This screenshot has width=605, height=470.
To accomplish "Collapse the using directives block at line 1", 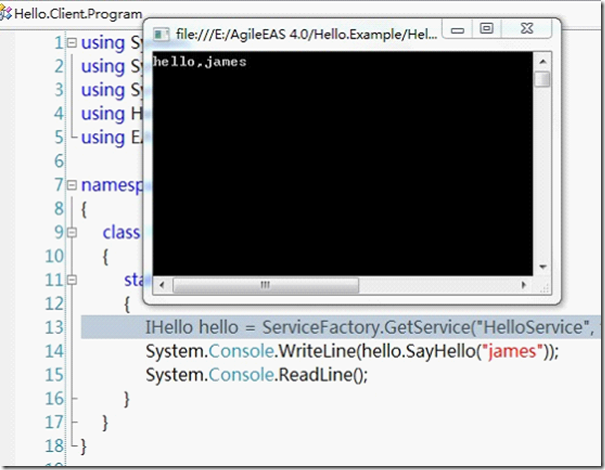I will tap(72, 42).
